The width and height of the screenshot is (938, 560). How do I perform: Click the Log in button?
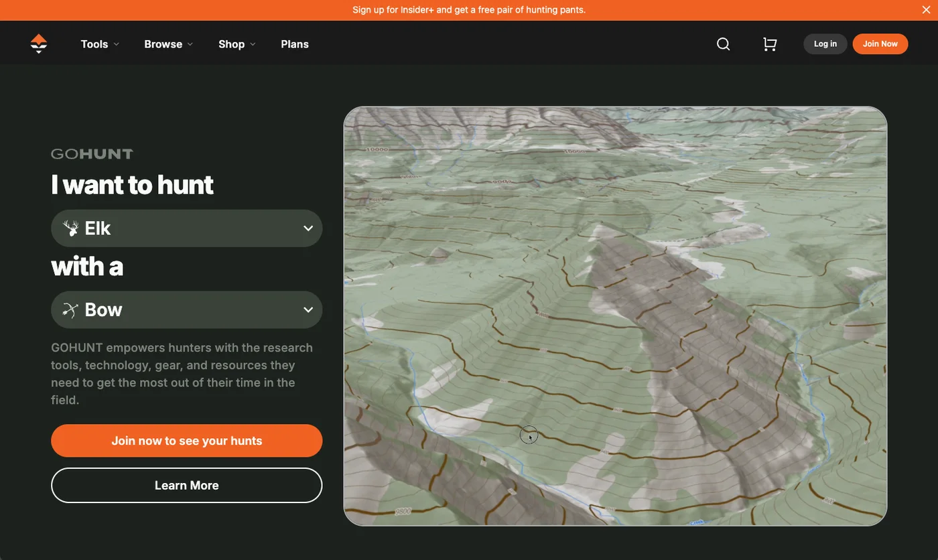825,44
